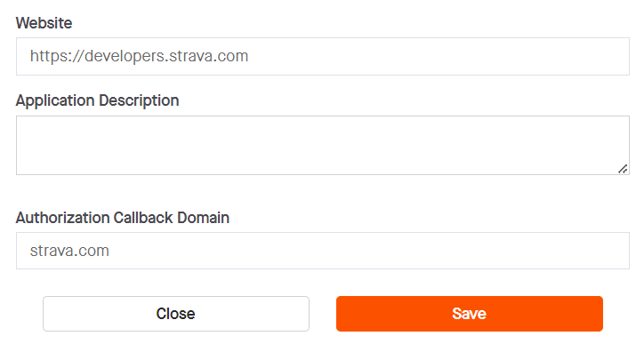Click the Website label

click(x=44, y=23)
